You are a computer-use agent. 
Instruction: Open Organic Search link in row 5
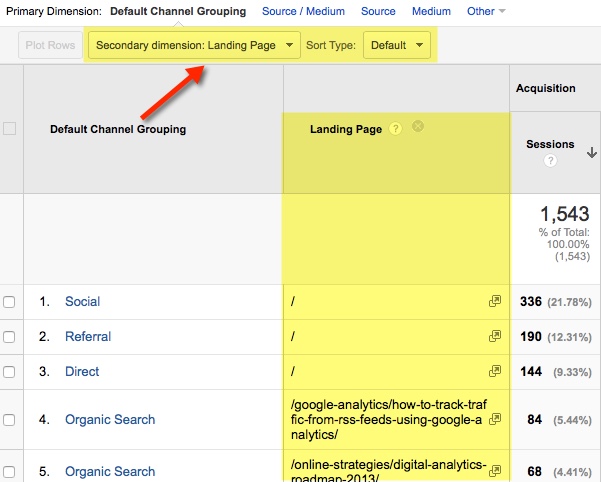click(x=110, y=471)
